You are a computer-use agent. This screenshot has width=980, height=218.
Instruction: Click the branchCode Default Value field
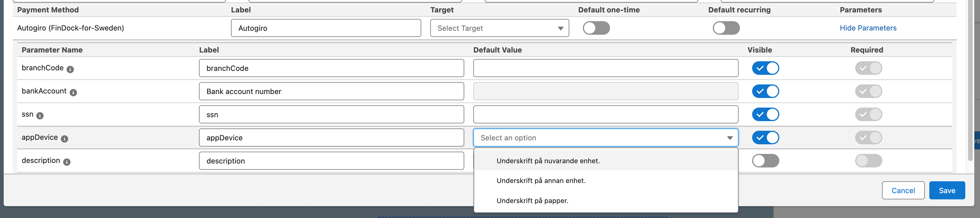pos(605,68)
